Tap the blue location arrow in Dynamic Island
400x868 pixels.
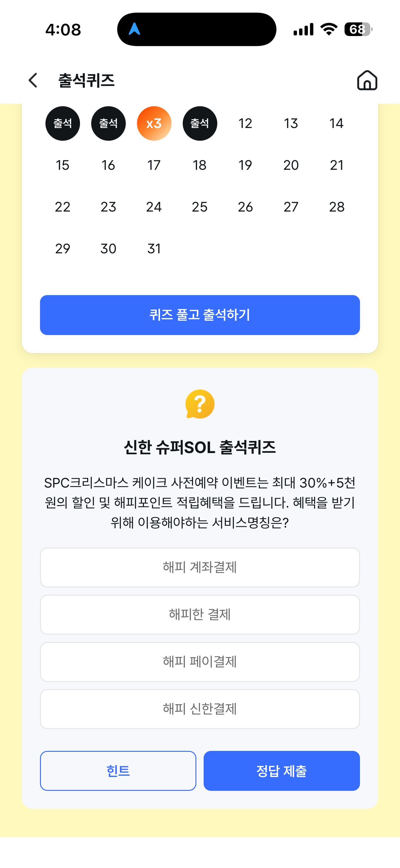[x=134, y=29]
